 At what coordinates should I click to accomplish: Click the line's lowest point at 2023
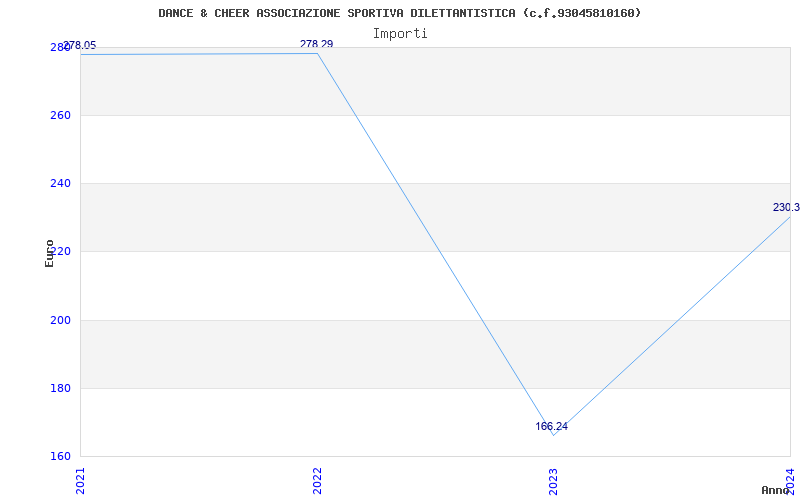click(554, 435)
